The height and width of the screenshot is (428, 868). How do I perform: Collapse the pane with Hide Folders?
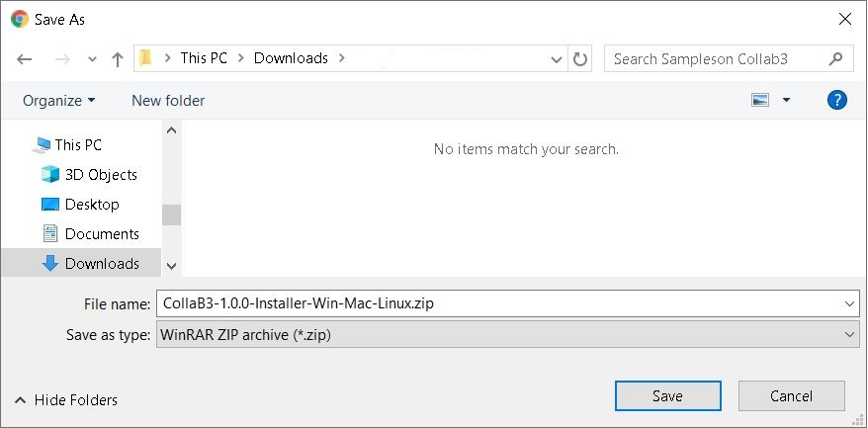click(x=66, y=400)
